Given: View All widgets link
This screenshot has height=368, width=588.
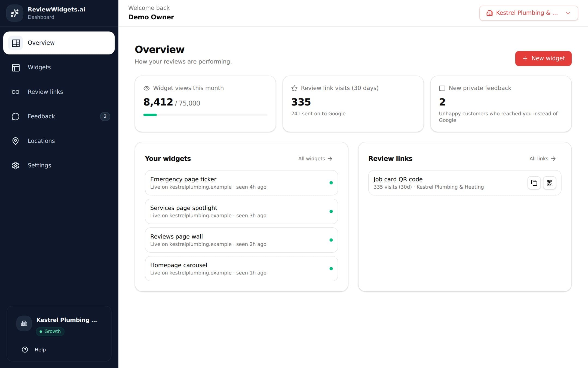Looking at the screenshot, I should pyautogui.click(x=315, y=159).
